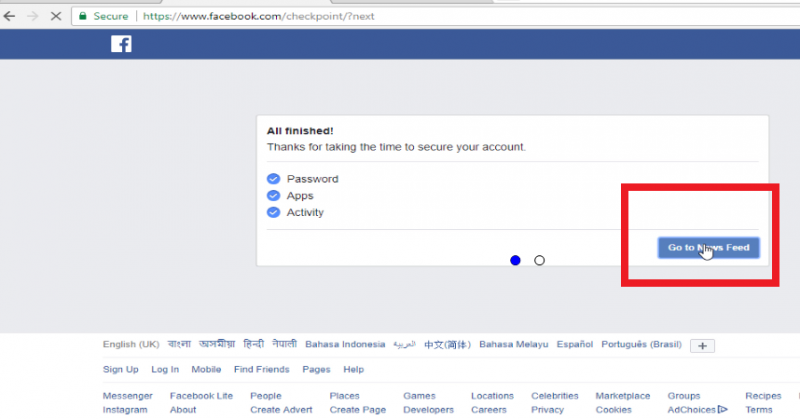This screenshot has width=800, height=419.
Task: Switch language to हिन्दी
Action: point(254,344)
